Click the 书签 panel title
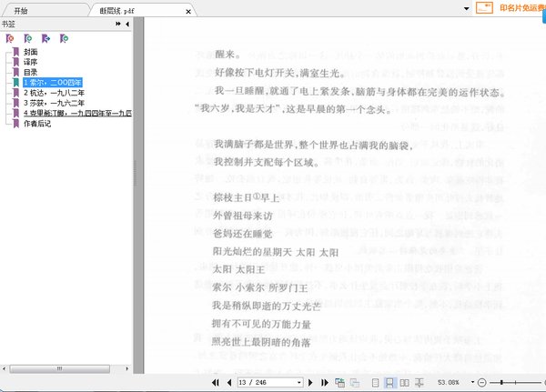 (8, 24)
